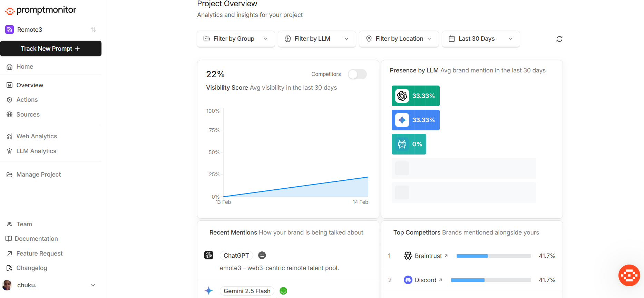Viewport: 644px width, 298px height.
Task: Open project switcher arrows beside Remote3
Action: click(93, 30)
